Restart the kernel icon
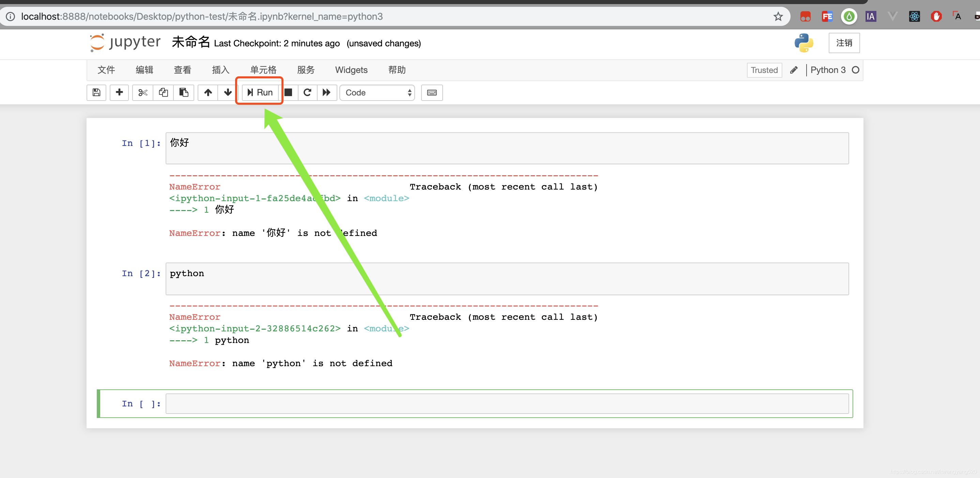980x478 pixels. (x=307, y=92)
